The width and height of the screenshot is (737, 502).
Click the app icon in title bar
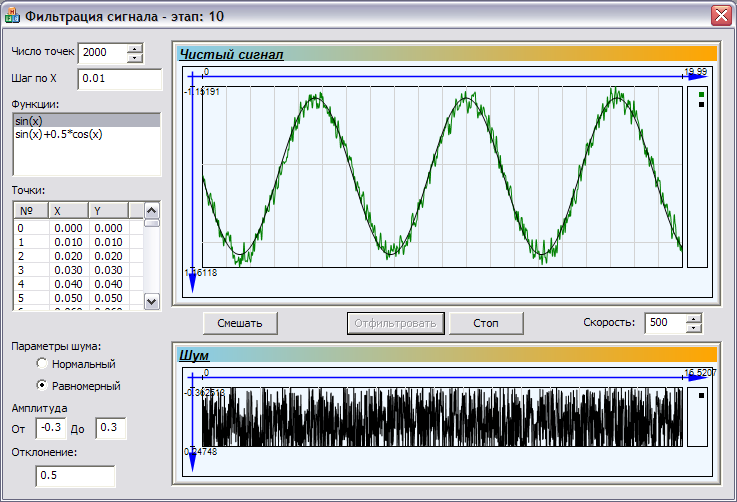(12, 16)
